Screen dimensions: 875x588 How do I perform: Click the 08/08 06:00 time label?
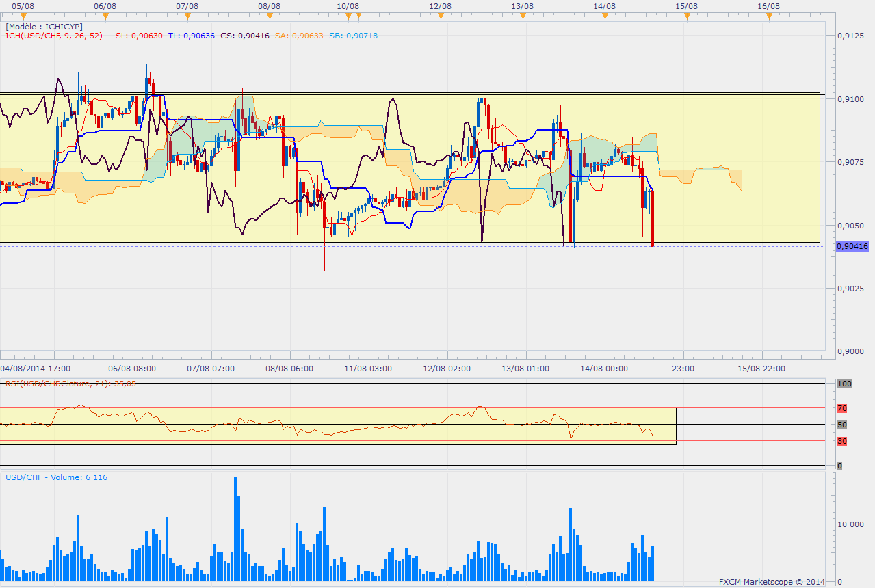(289, 368)
